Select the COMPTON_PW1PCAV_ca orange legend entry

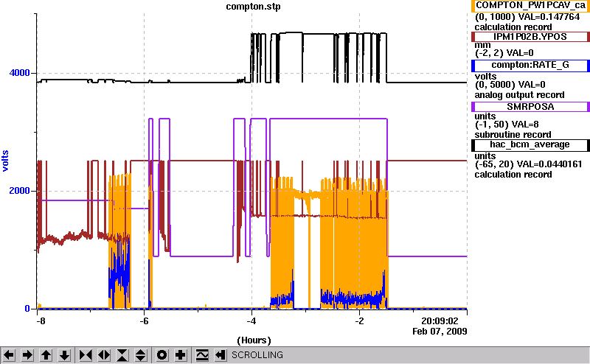click(530, 6)
